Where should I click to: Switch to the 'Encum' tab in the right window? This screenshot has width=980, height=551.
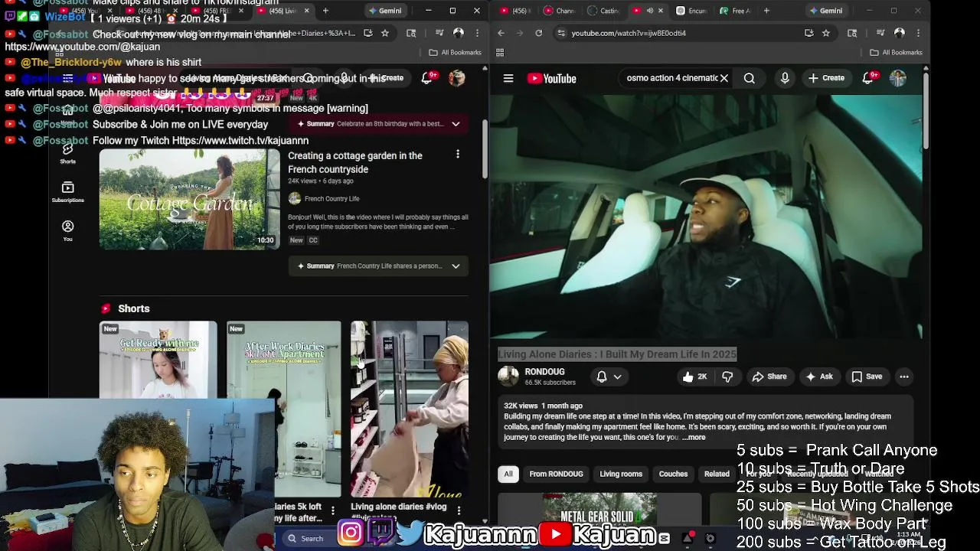(692, 11)
